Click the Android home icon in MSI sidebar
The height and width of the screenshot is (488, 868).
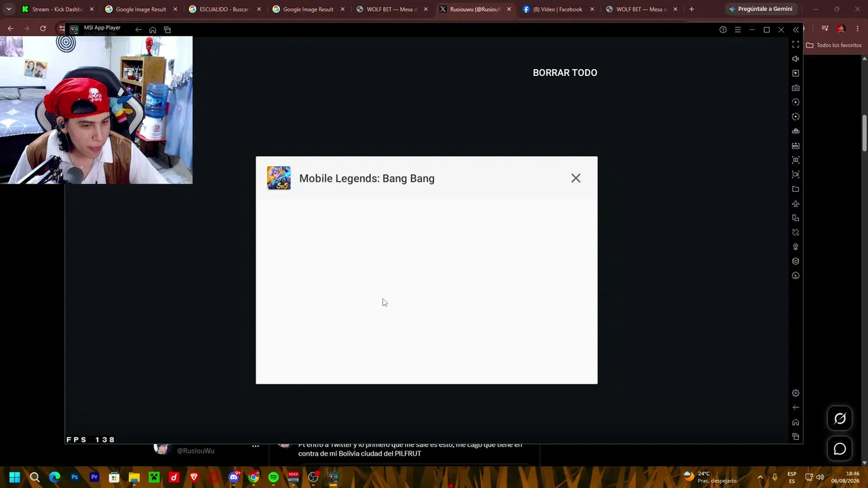tap(795, 422)
